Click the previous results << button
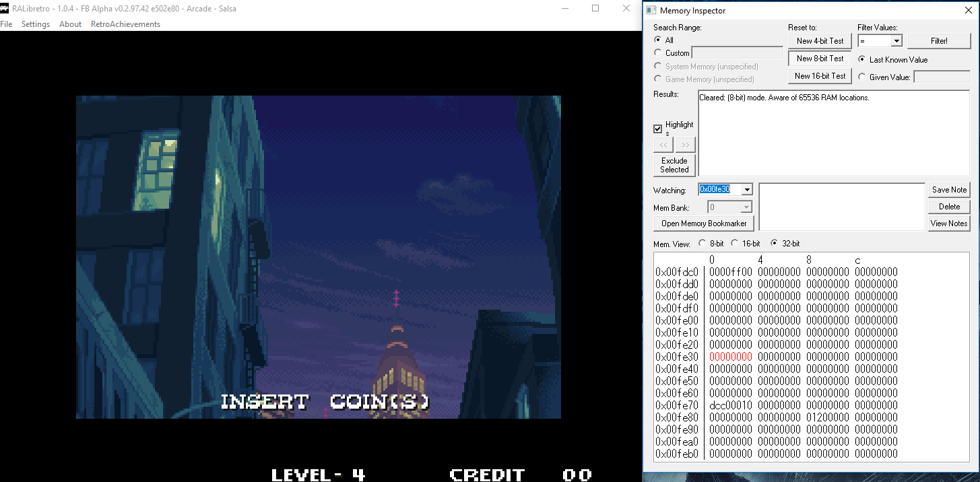 click(x=663, y=145)
